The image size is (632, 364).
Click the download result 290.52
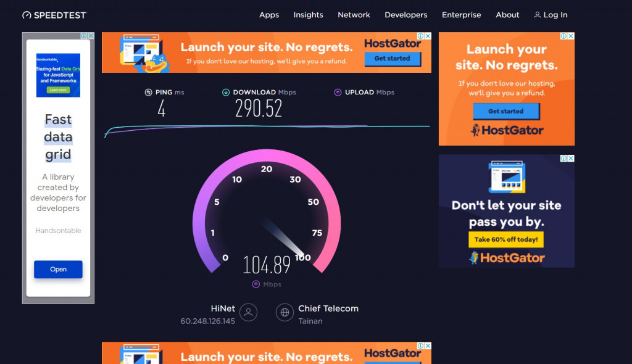(259, 109)
